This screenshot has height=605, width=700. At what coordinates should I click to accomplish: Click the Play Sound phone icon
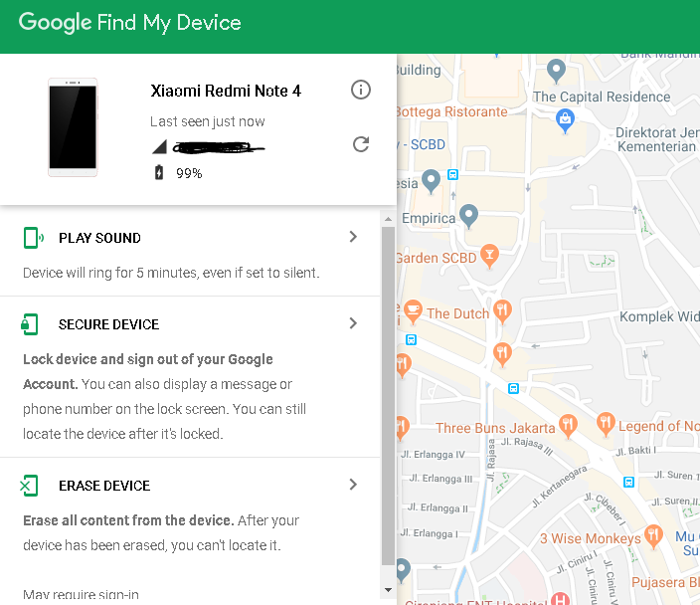click(33, 238)
